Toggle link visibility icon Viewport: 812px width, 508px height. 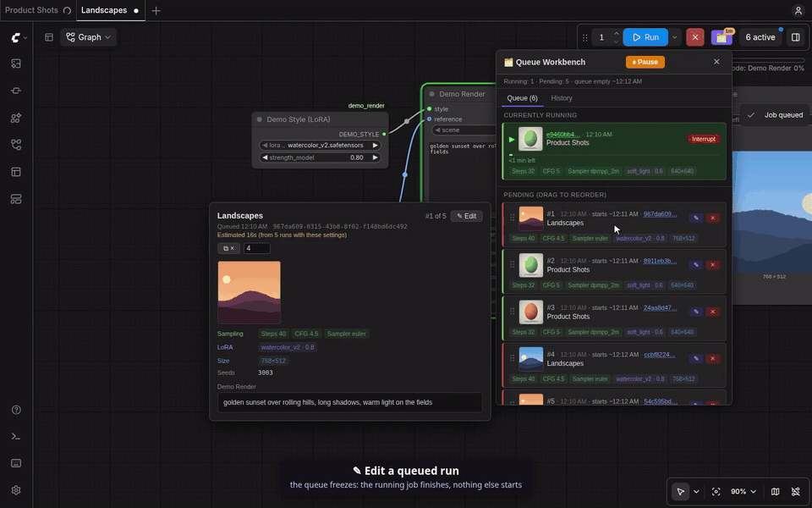point(796,491)
